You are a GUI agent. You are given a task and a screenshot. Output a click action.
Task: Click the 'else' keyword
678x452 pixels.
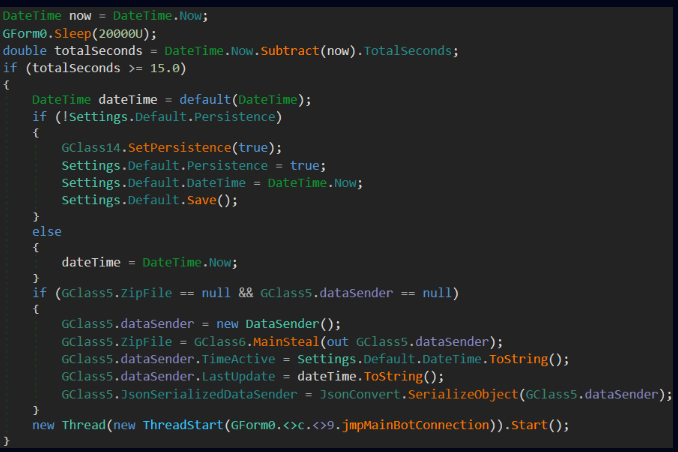point(47,231)
